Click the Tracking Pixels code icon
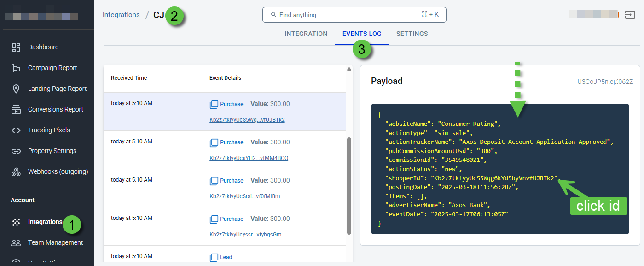This screenshot has width=644, height=266. (x=16, y=130)
